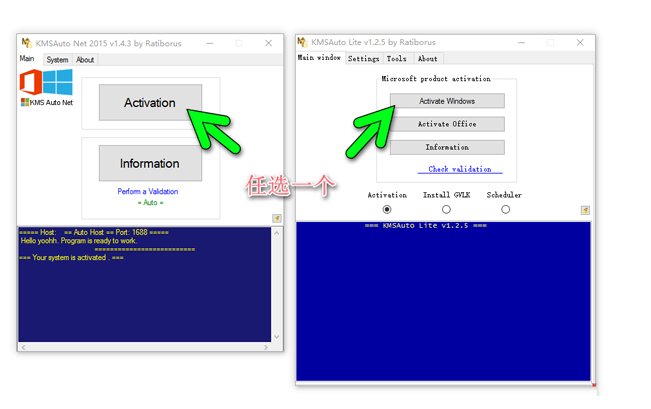651x409 pixels.
Task: Click the Windows logo in KMSAuto Net
Action: pyautogui.click(x=58, y=81)
